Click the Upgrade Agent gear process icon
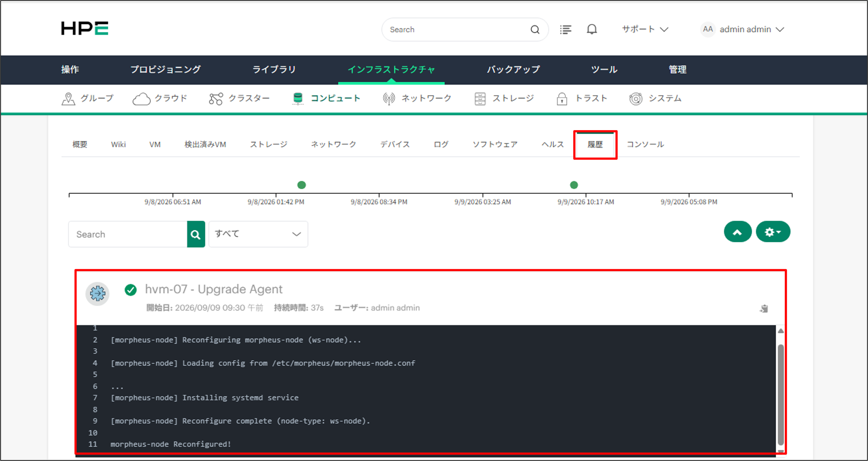 (x=97, y=294)
